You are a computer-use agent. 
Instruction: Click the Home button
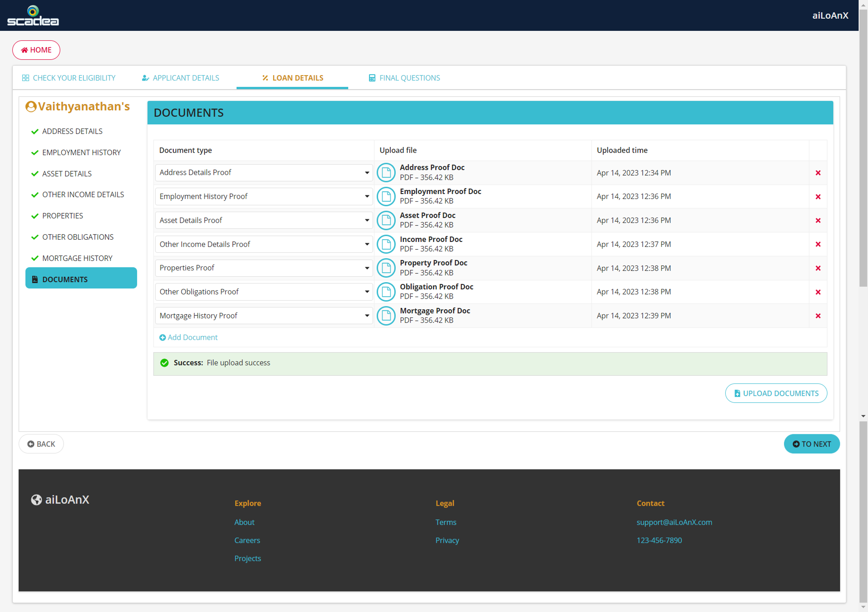coord(36,50)
